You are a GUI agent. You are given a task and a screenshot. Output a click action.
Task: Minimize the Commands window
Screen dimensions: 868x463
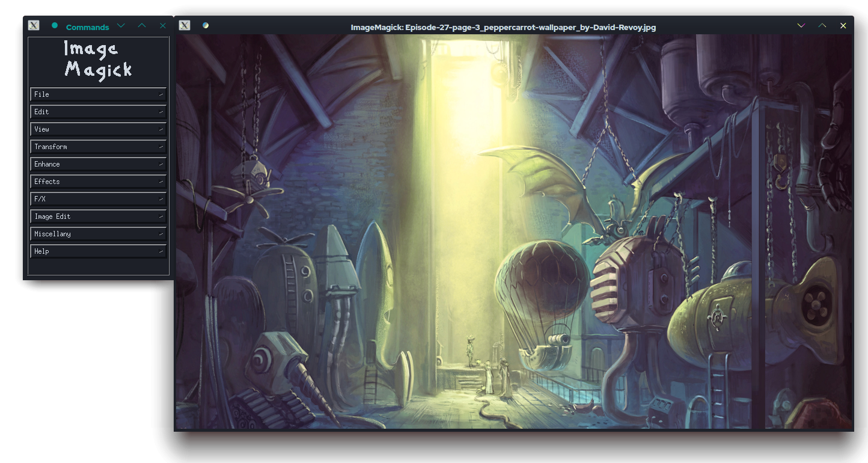tap(121, 26)
